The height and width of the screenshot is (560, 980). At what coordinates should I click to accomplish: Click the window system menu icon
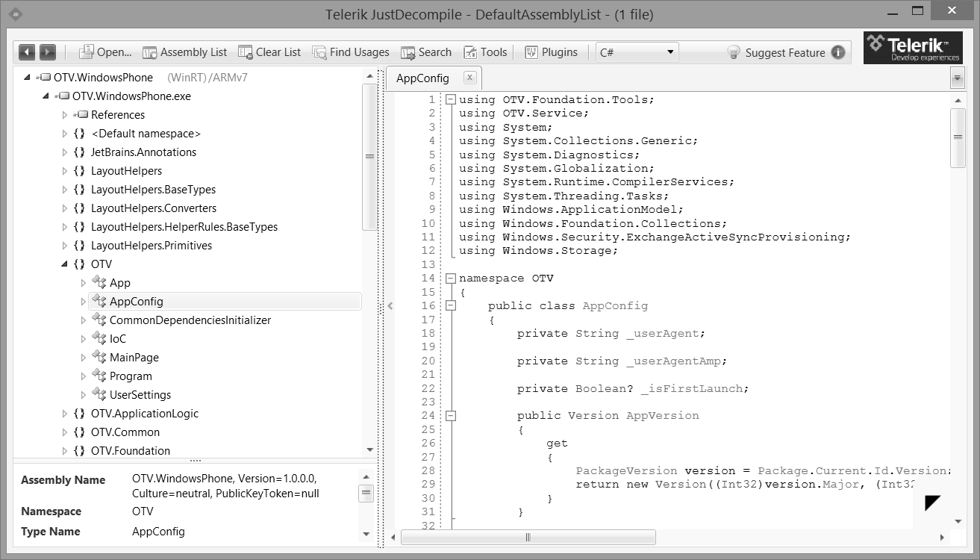point(14,14)
